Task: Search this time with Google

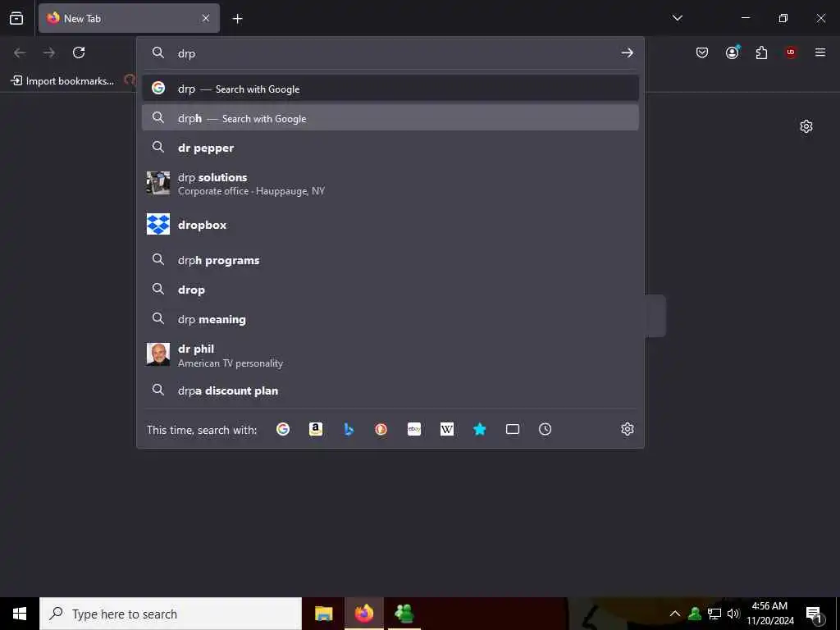Action: [x=283, y=429]
